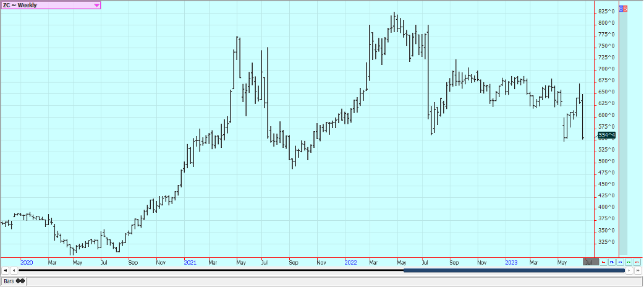Jump to the latest data with double-right arrow
This screenshot has height=287, width=644.
(638, 270)
